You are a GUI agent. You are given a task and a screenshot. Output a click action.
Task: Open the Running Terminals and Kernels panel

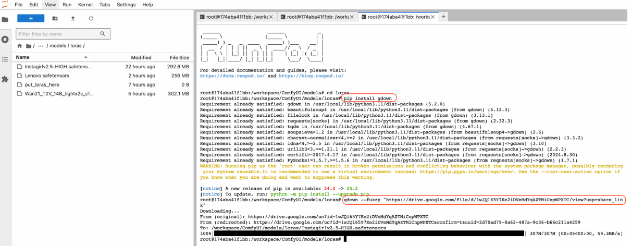click(x=5, y=39)
